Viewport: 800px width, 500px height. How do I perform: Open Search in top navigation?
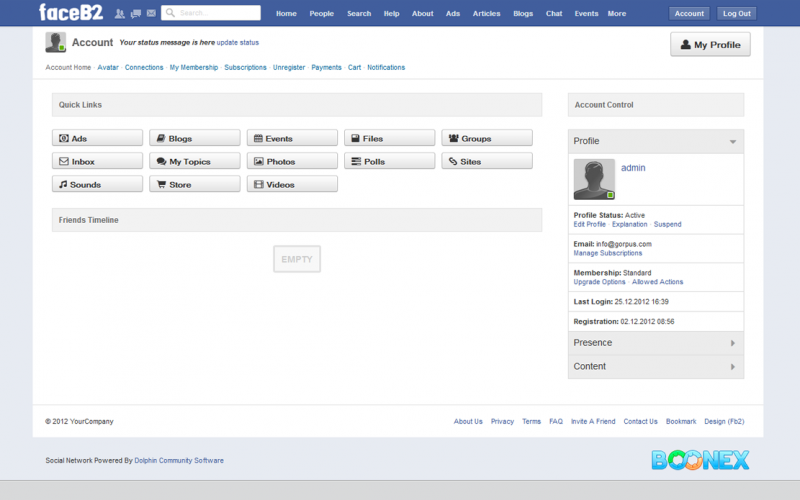[359, 14]
